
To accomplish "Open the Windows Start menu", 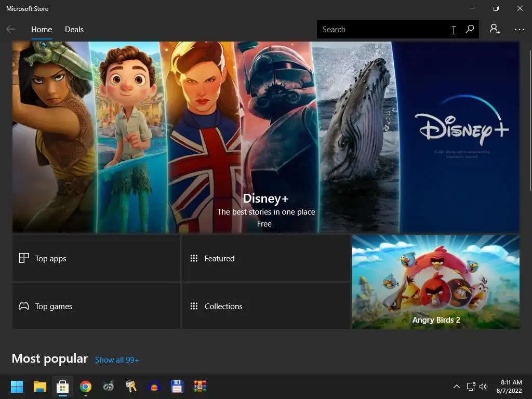I will click(17, 387).
